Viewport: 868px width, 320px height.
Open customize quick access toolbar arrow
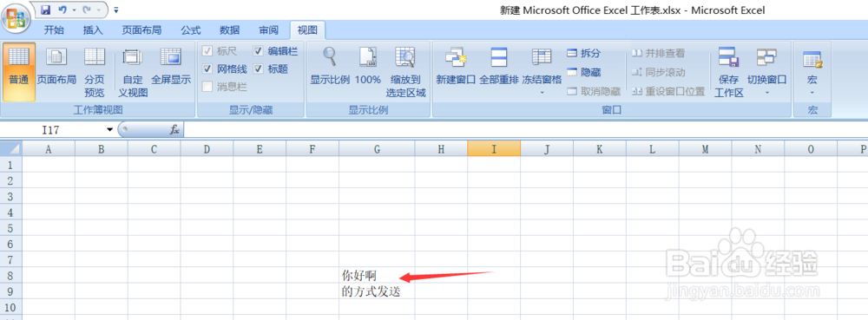click(x=115, y=10)
